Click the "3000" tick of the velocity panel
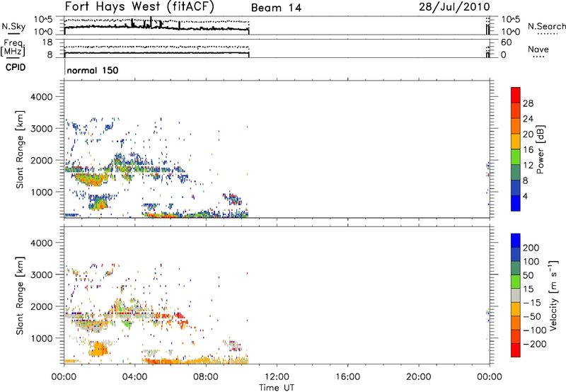This screenshot has height=392, width=566. (x=42, y=275)
